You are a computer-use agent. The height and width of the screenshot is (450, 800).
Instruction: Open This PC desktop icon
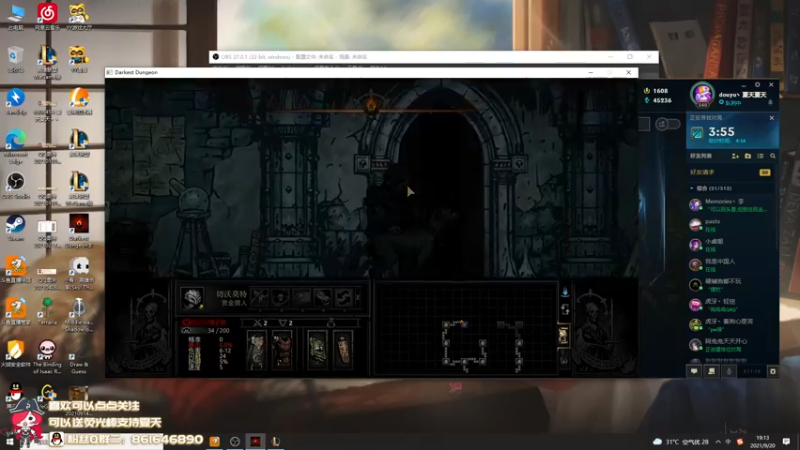point(15,16)
